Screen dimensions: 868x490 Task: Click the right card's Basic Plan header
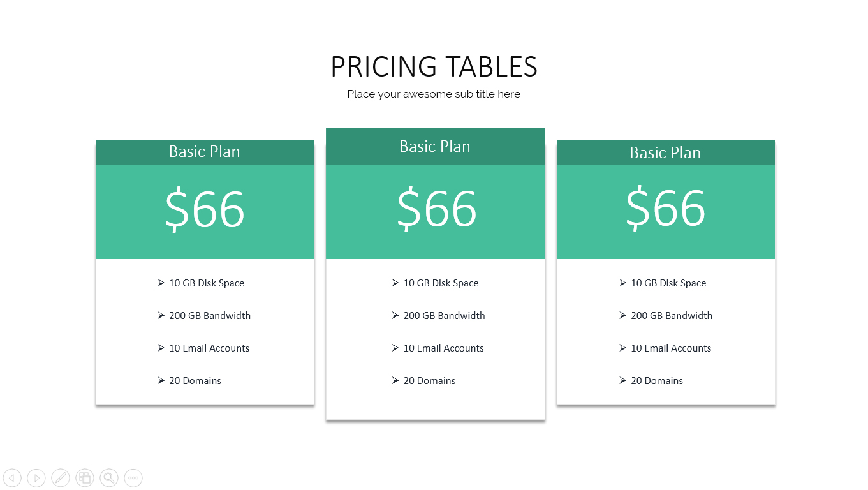pos(665,153)
